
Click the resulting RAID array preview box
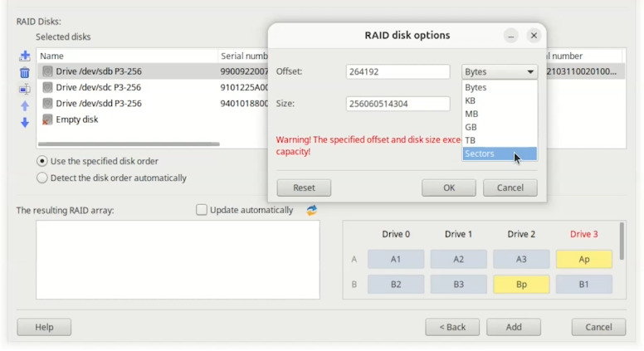pos(178,260)
